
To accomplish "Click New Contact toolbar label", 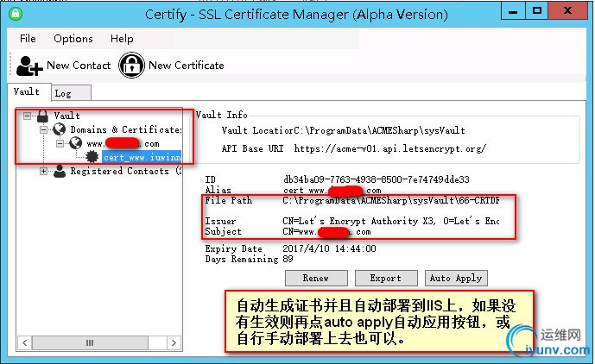I will pyautogui.click(x=79, y=66).
